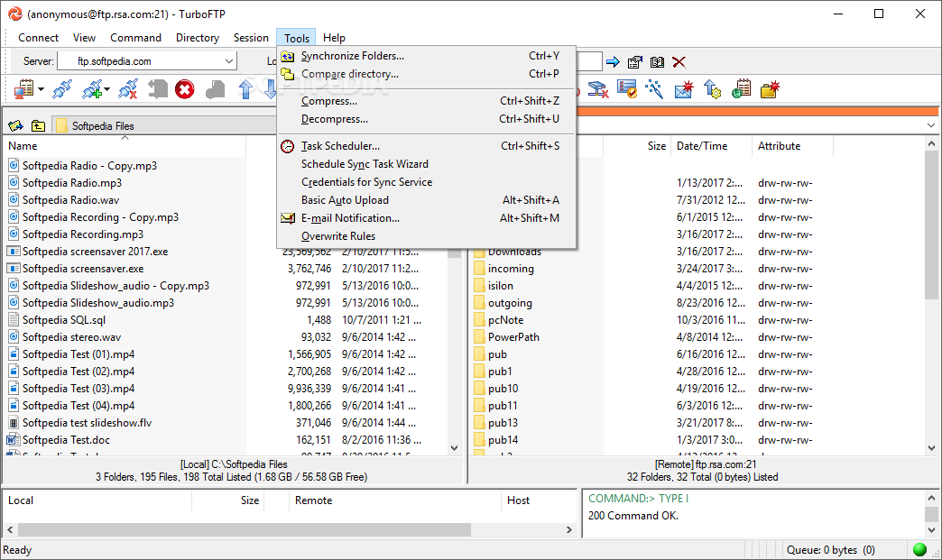Click the green connection status indicator
This screenshot has width=942, height=560.
(x=919, y=549)
